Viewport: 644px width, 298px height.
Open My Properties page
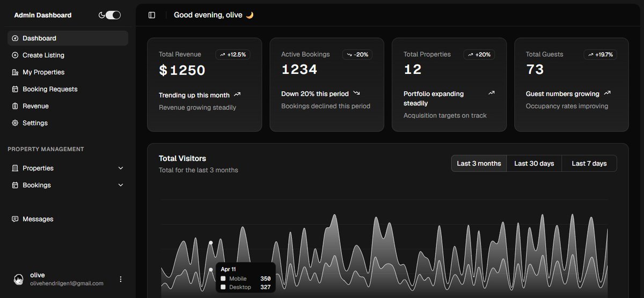(x=68, y=72)
